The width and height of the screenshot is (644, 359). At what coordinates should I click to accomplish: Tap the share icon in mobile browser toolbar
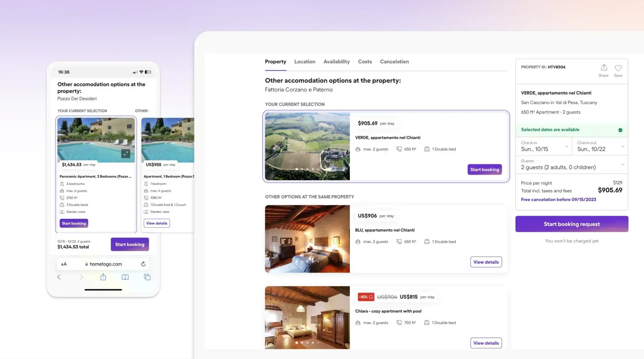[103, 277]
